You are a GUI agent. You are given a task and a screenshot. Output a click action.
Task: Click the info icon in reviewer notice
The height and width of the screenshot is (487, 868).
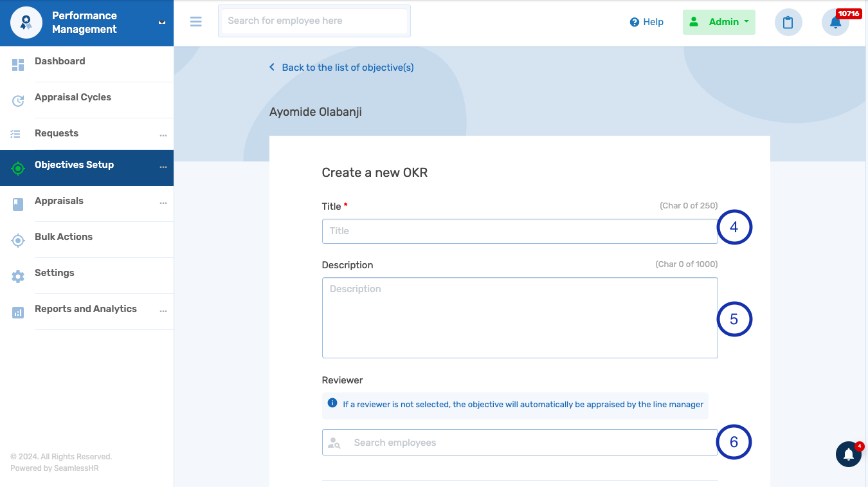point(332,403)
